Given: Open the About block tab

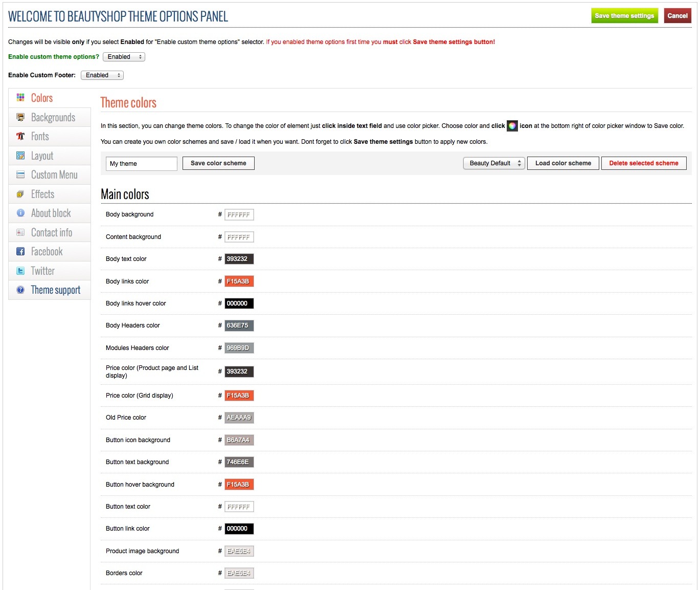Looking at the screenshot, I should [50, 213].
